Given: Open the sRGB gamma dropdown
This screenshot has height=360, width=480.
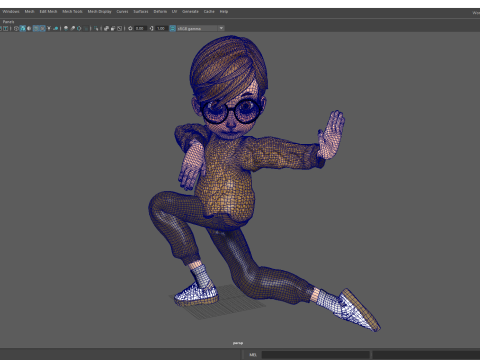Looking at the screenshot, I should click(x=200, y=29).
